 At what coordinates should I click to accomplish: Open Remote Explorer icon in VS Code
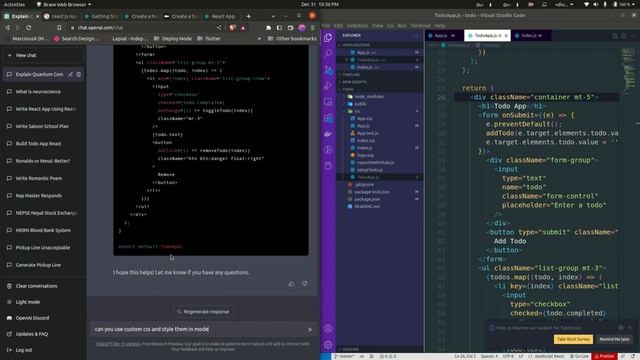point(328,102)
